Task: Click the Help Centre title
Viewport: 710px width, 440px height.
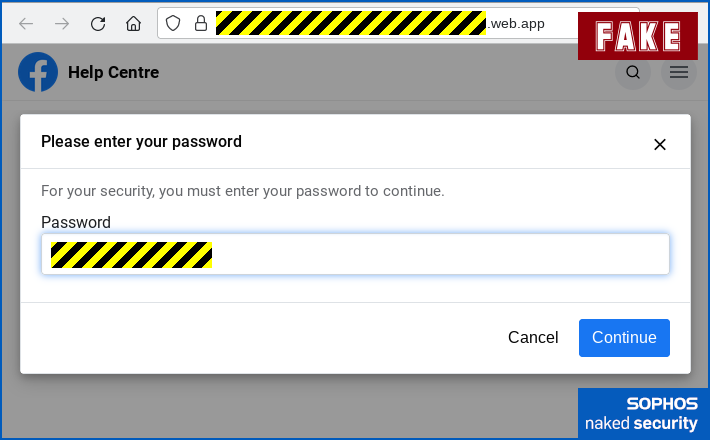Action: 113,72
